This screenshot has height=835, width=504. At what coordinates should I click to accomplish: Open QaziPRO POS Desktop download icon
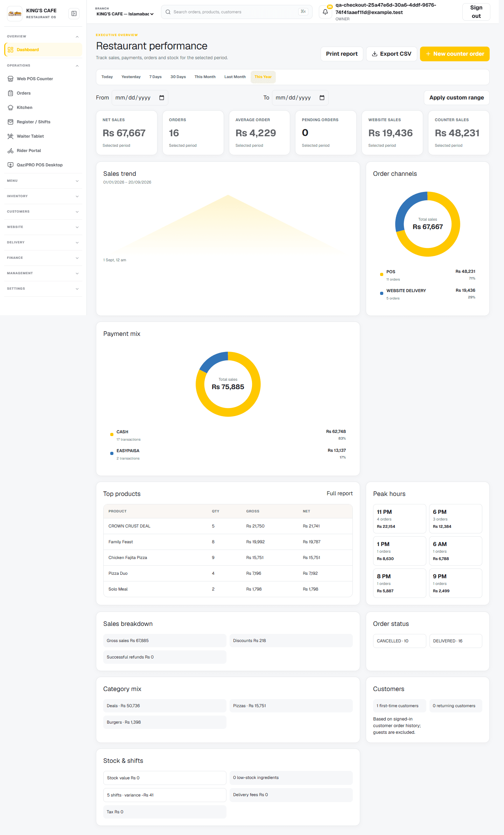[x=10, y=165]
